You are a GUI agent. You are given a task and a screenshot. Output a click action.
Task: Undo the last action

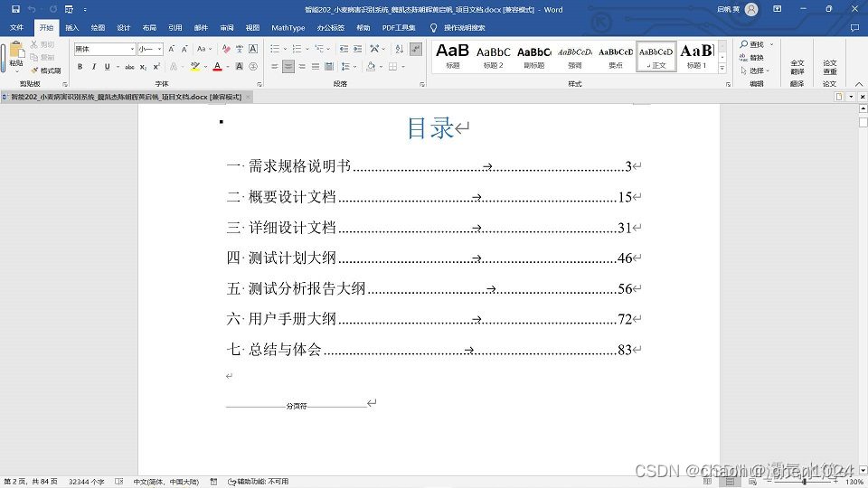click(32, 9)
